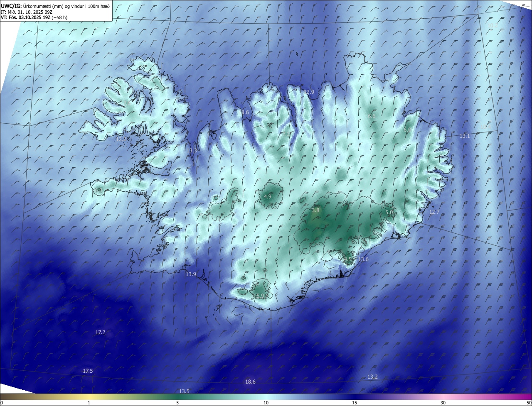Click the 12.7 value off the east coast
The height and width of the screenshot is (406, 532).
point(434,212)
